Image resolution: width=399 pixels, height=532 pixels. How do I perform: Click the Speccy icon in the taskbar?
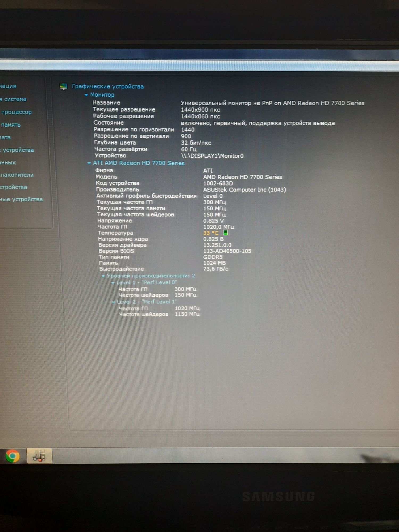40,456
